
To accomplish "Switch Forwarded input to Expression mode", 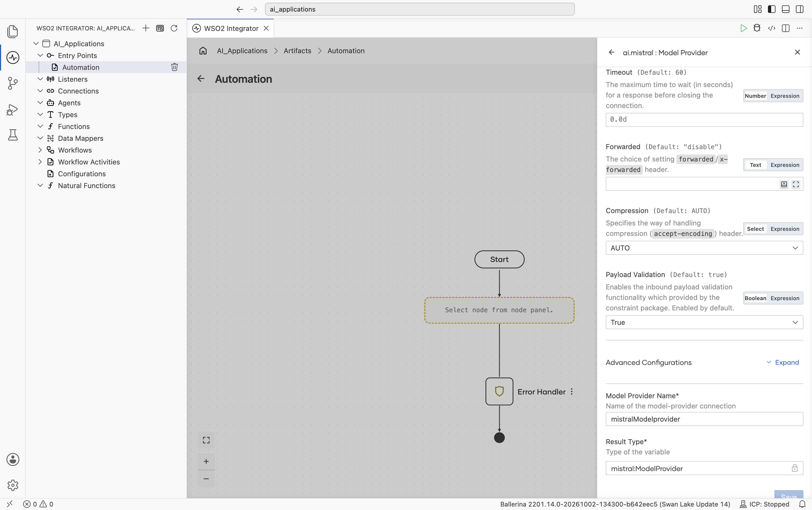I will (785, 165).
